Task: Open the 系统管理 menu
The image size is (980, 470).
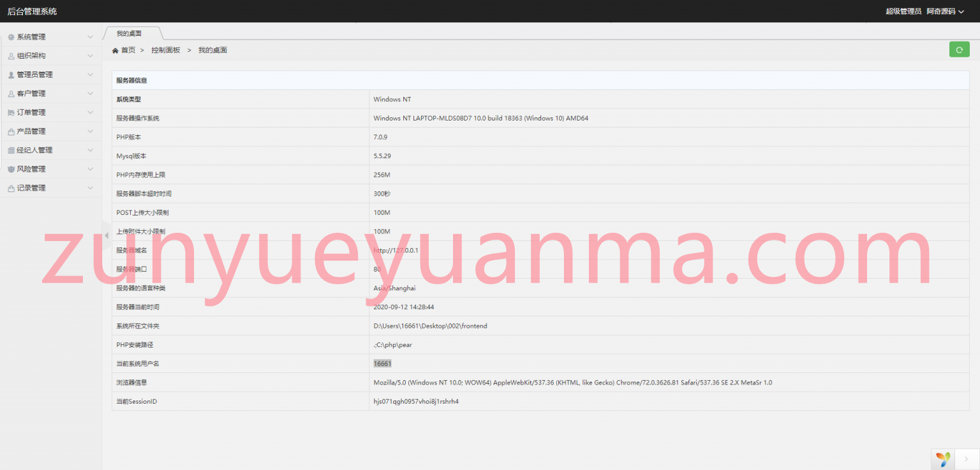Action: click(x=50, y=37)
